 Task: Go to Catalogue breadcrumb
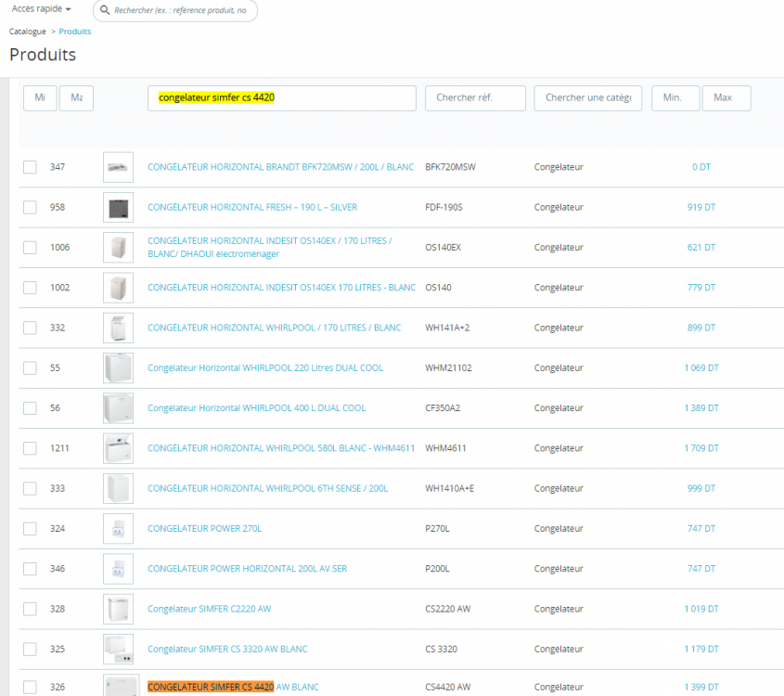pos(28,32)
